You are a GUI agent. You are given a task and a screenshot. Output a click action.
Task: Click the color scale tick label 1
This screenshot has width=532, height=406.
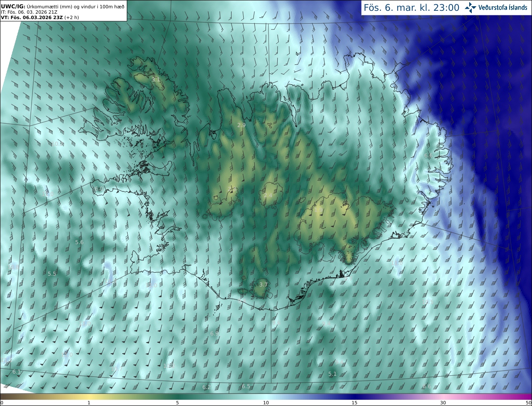(89, 403)
